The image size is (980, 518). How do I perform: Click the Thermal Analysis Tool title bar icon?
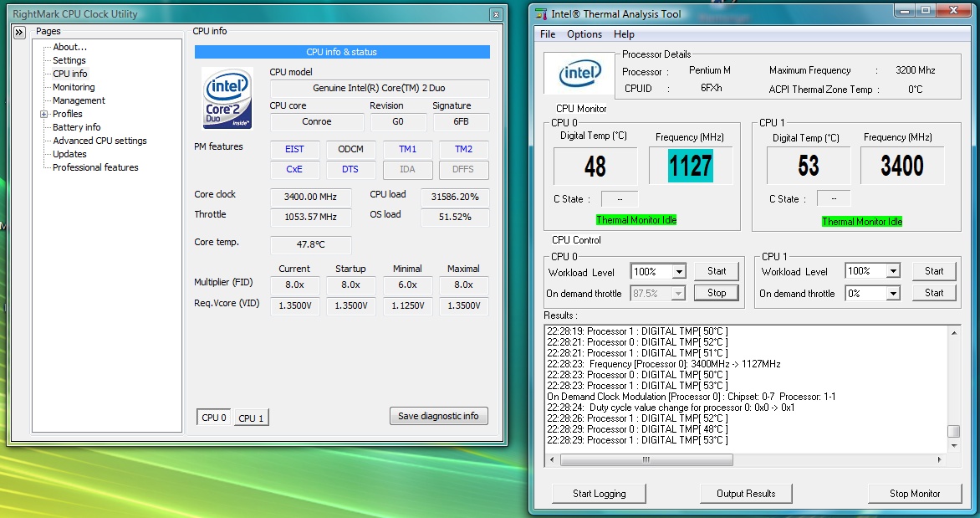point(541,13)
